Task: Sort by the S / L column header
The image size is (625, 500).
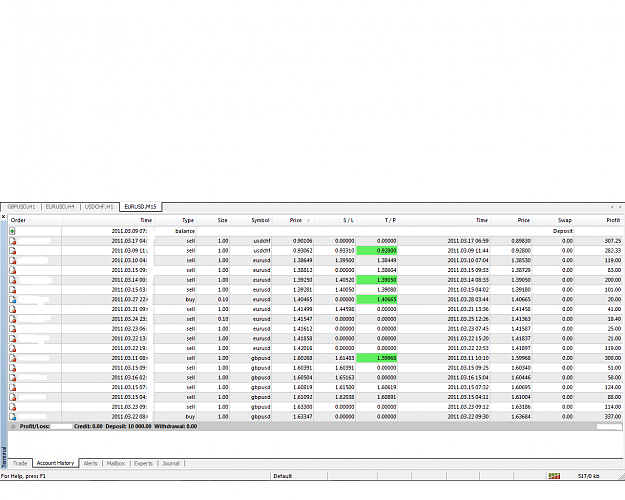Action: pos(335,220)
